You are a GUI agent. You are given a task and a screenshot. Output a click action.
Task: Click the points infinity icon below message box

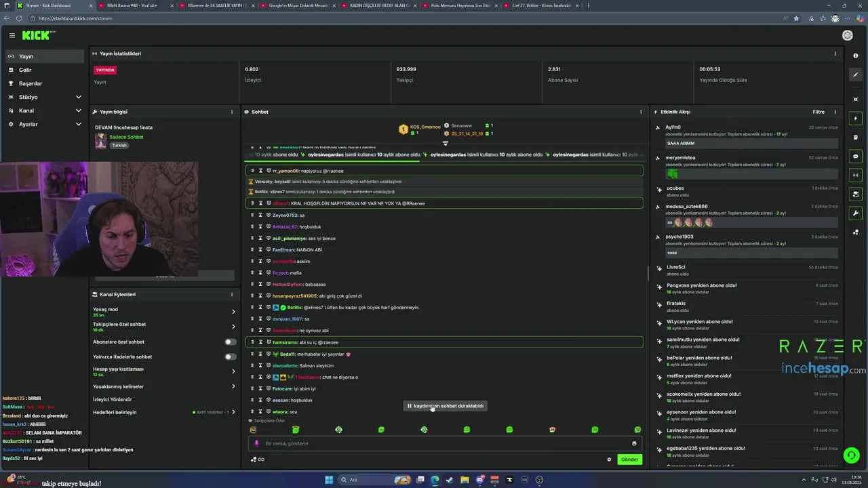tap(258, 460)
